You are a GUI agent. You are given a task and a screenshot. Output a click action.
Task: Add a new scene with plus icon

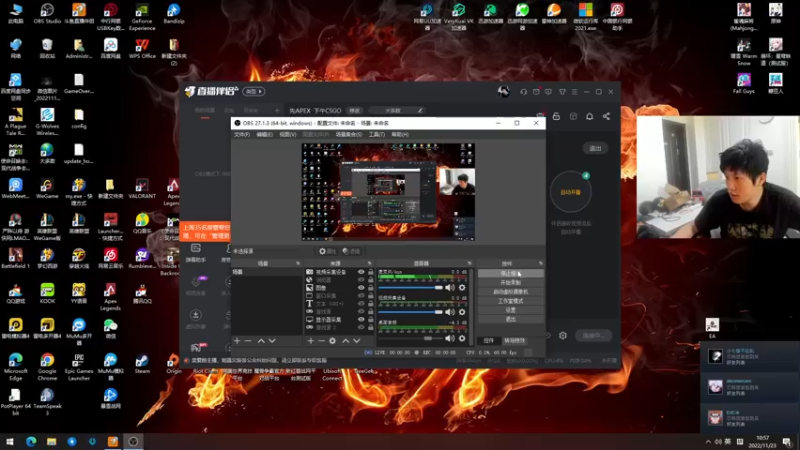coord(237,340)
